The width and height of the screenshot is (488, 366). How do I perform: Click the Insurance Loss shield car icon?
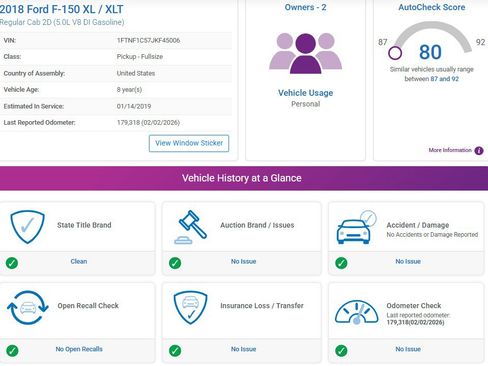[190, 308]
